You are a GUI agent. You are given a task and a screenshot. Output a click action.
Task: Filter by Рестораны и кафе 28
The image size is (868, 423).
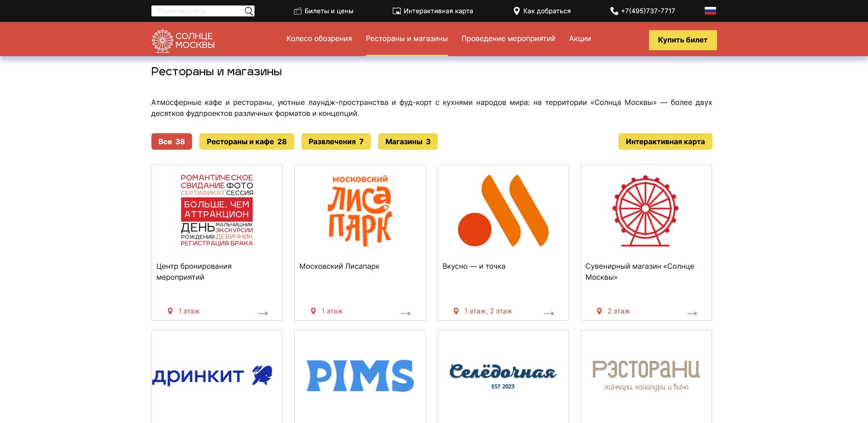[246, 141]
